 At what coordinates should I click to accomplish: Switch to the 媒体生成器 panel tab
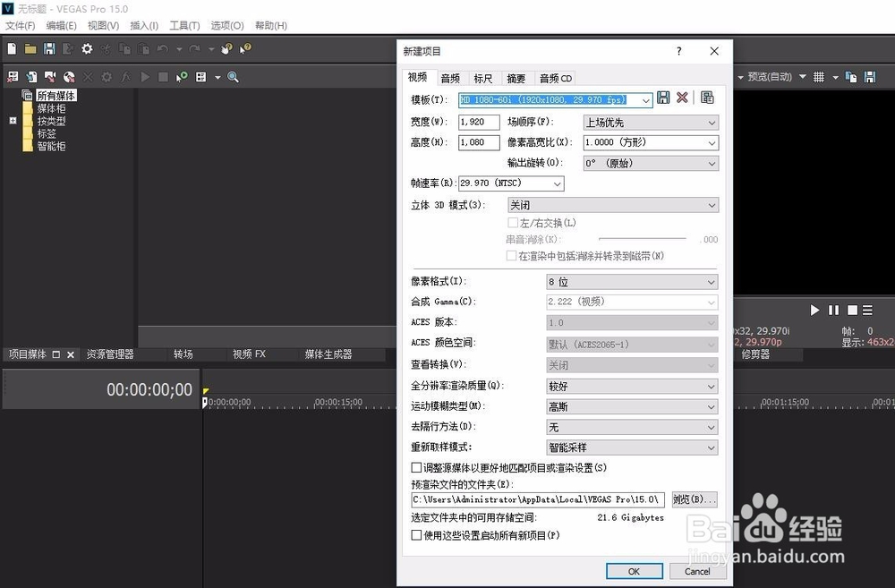coord(328,354)
